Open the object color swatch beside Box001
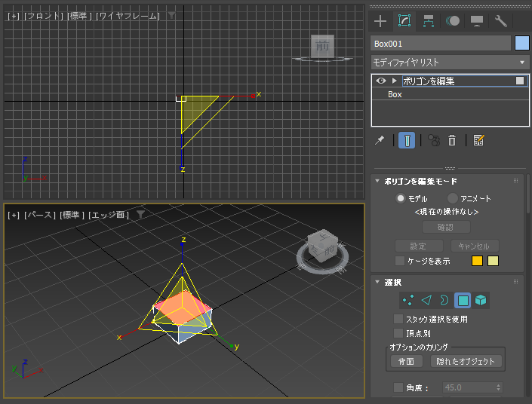The height and width of the screenshot is (404, 532). click(x=522, y=44)
